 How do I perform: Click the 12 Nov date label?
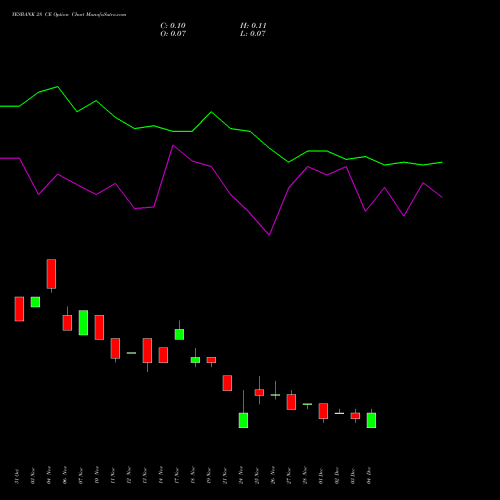129,476
